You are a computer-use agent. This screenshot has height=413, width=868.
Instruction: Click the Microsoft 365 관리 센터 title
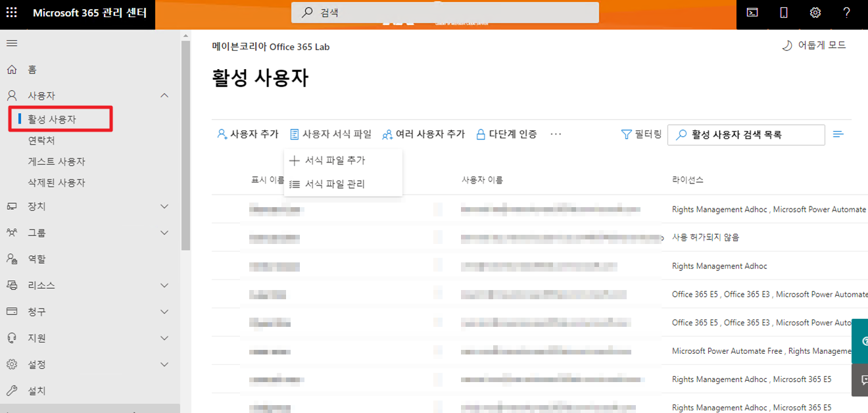click(x=89, y=13)
